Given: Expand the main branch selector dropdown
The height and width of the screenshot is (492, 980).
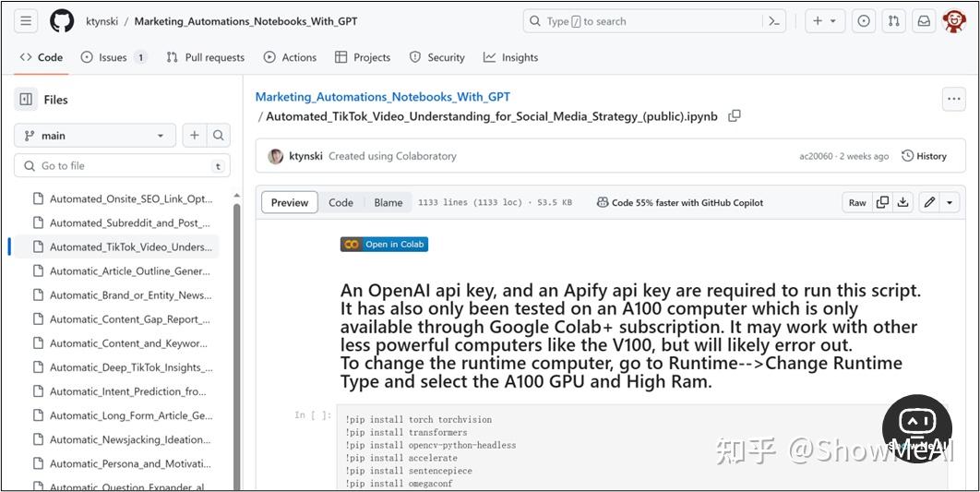Looking at the screenshot, I should click(x=94, y=136).
